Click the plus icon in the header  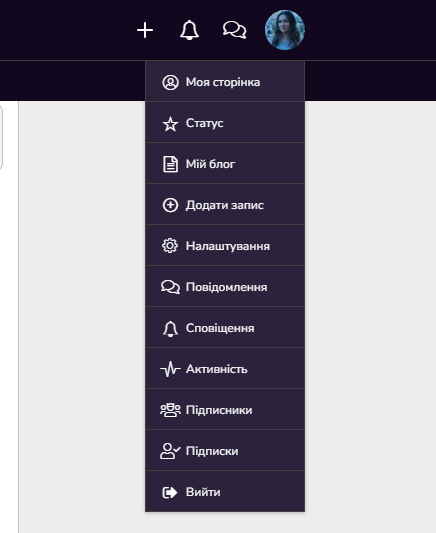point(145,30)
